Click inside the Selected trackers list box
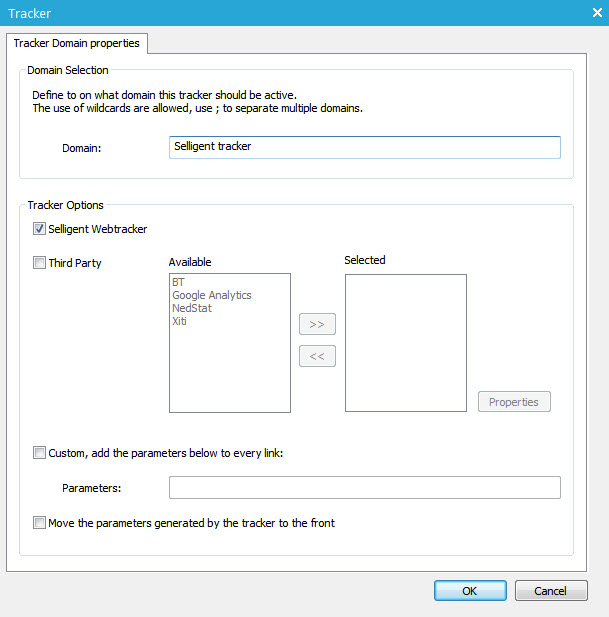 coord(405,342)
